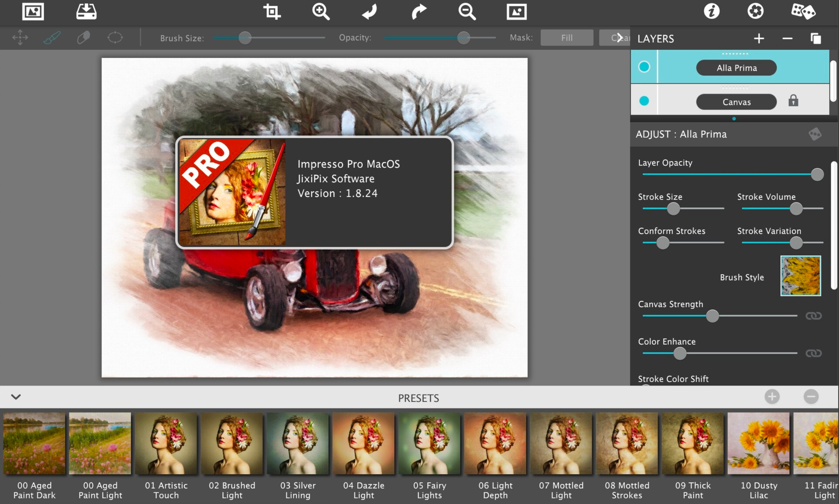Select the Canvas layer name button

(x=736, y=102)
